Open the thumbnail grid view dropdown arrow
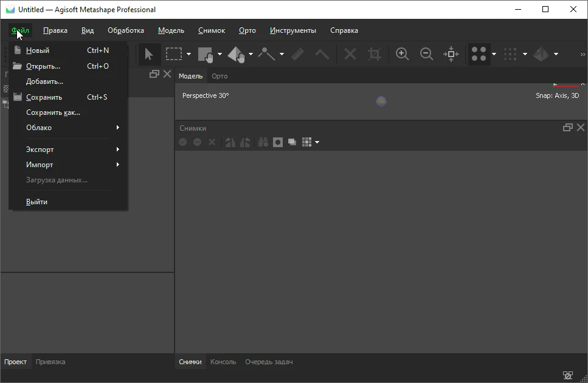 317,142
